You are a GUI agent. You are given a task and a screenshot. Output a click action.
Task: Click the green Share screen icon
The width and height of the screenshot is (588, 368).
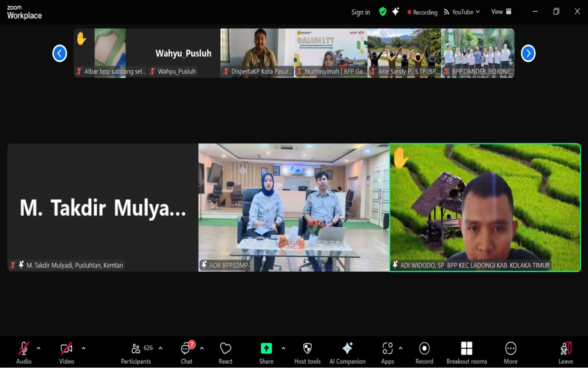(x=266, y=349)
